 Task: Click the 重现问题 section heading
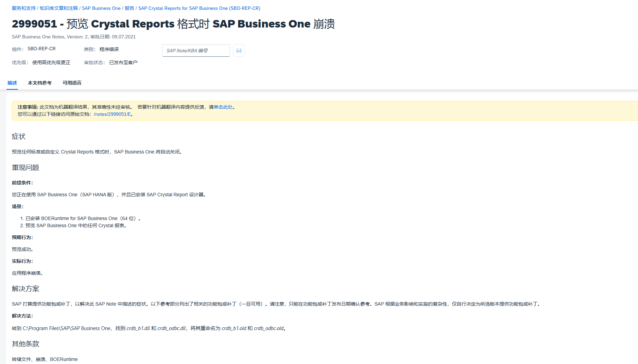(x=25, y=167)
